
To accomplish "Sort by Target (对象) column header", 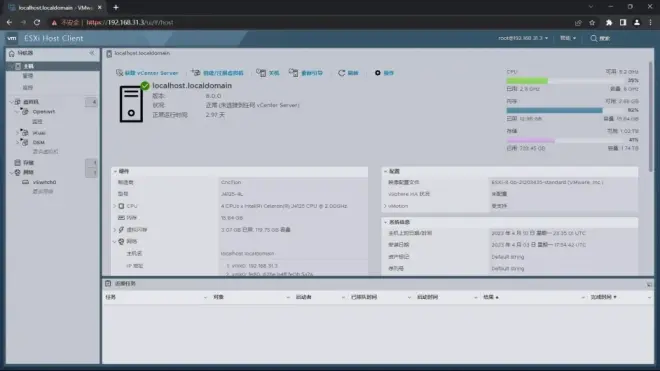I will [x=218, y=297].
